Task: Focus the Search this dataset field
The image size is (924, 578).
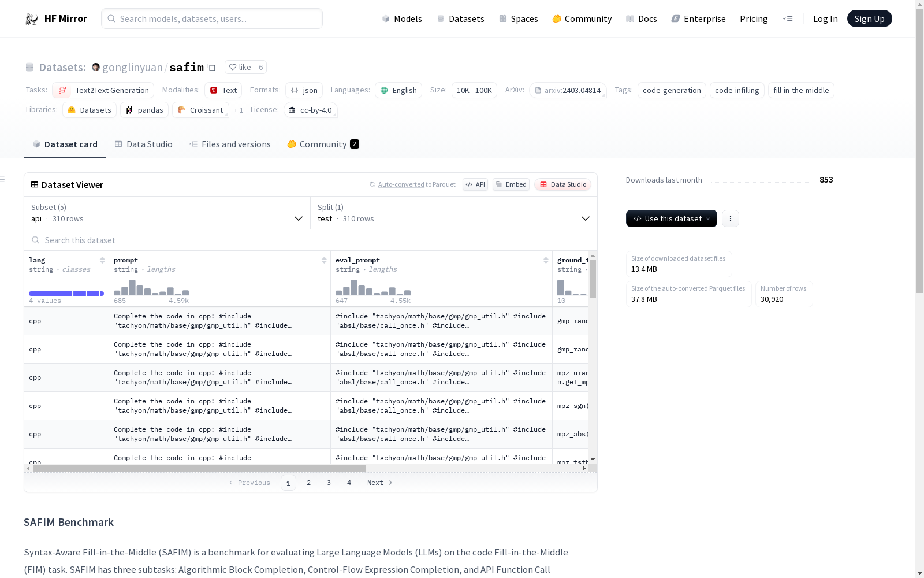Action: 311,240
